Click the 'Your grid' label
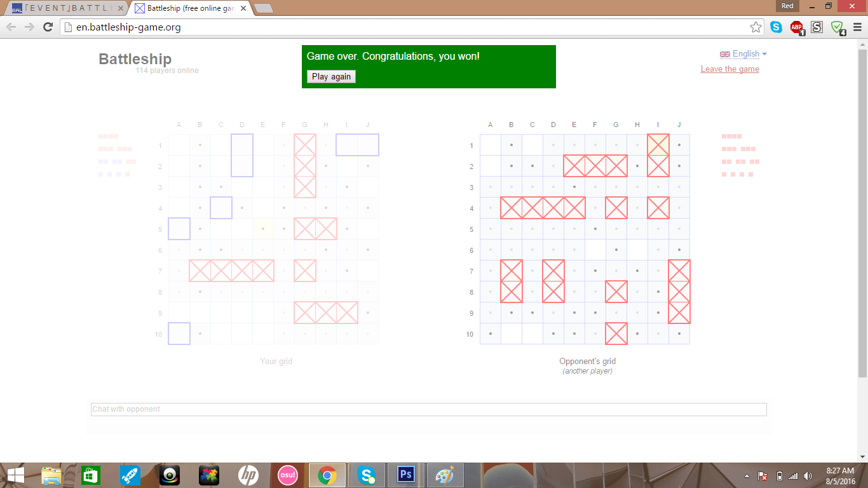The height and width of the screenshot is (488, 868). coord(276,362)
